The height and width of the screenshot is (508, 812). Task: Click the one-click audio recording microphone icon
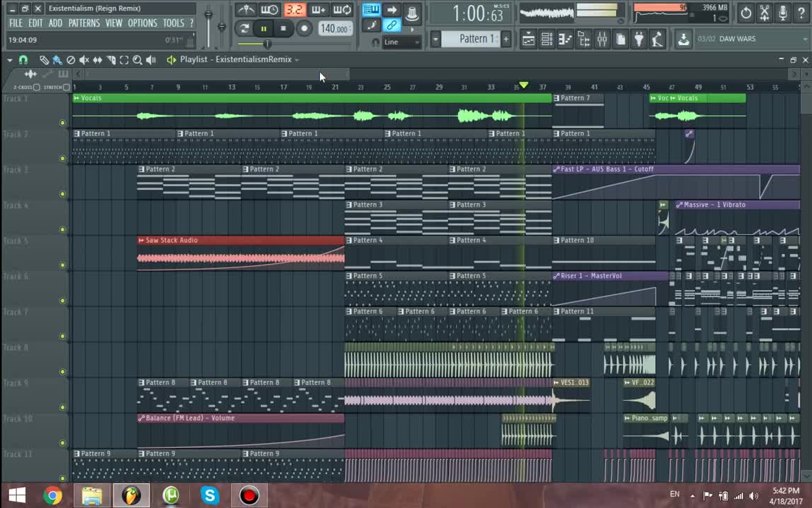click(783, 13)
